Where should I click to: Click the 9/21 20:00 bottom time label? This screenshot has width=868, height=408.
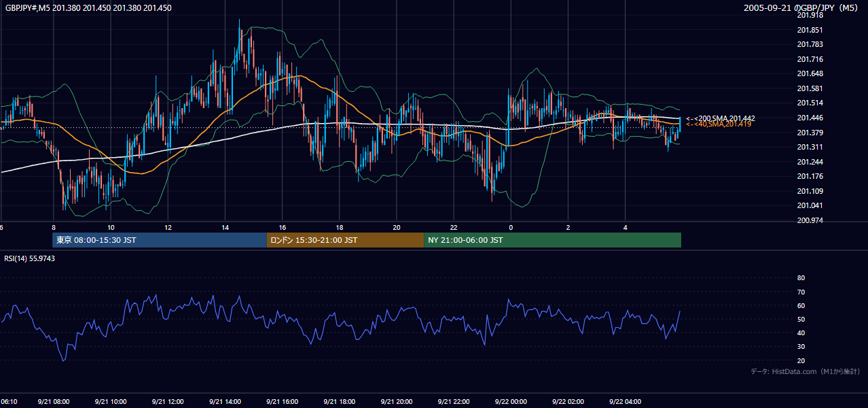coord(396,402)
